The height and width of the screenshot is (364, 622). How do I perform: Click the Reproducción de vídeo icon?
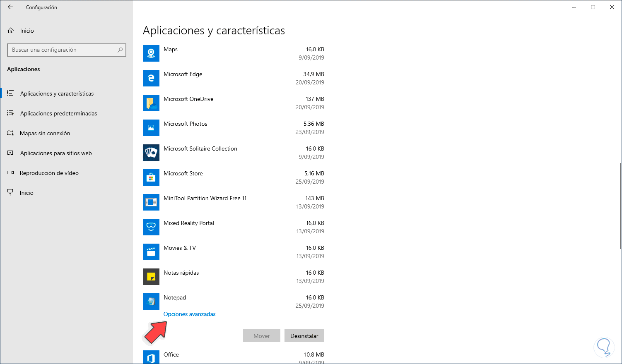click(10, 173)
